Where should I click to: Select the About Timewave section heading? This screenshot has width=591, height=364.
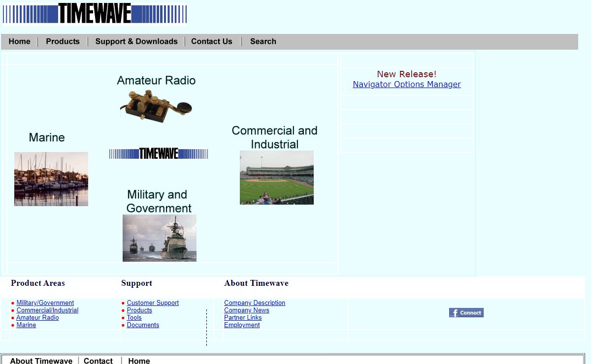click(x=256, y=283)
